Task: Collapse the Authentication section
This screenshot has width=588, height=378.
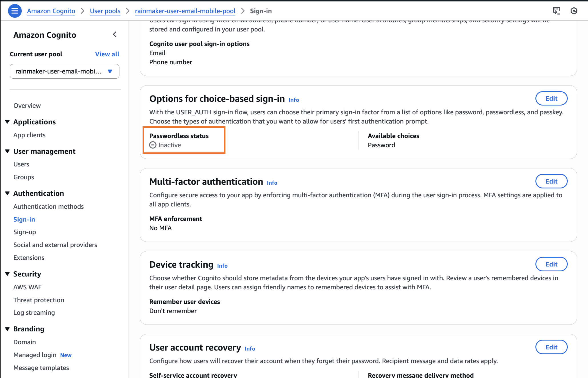Action: (x=7, y=193)
